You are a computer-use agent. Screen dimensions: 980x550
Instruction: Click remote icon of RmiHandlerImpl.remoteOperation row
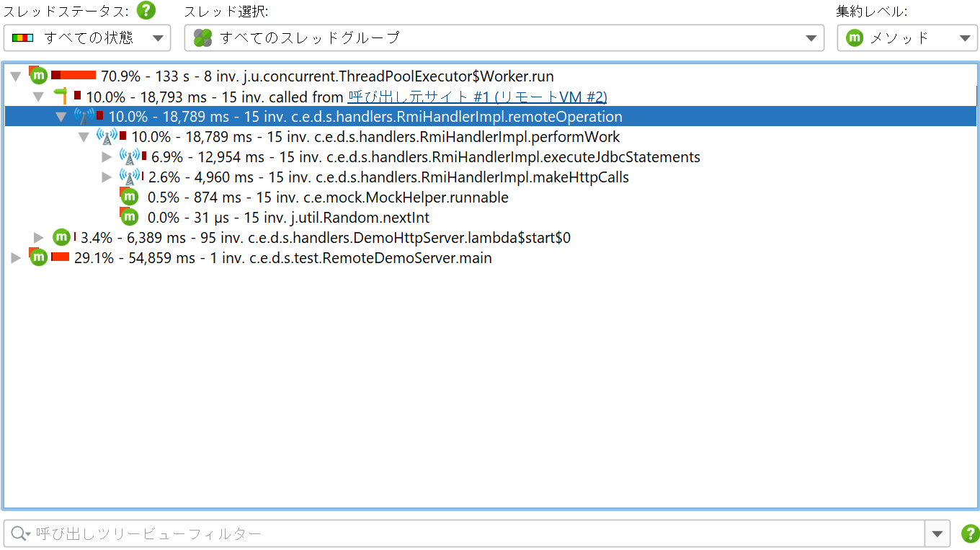pos(84,117)
